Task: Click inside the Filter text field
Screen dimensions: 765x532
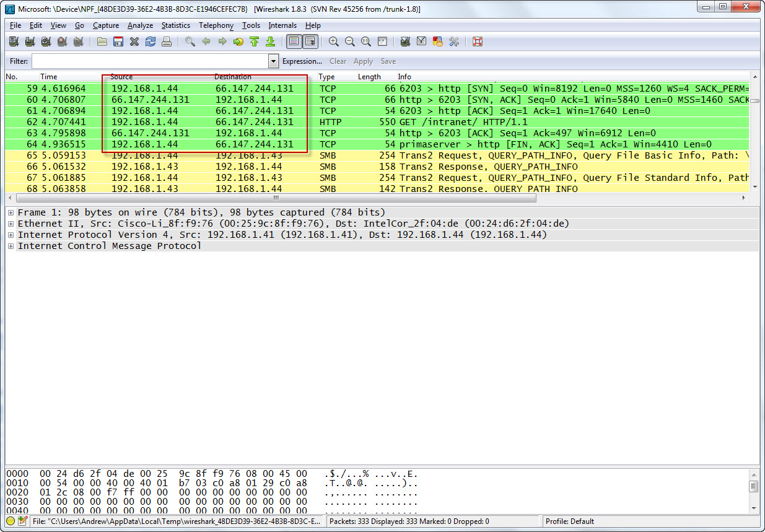Action: point(150,61)
